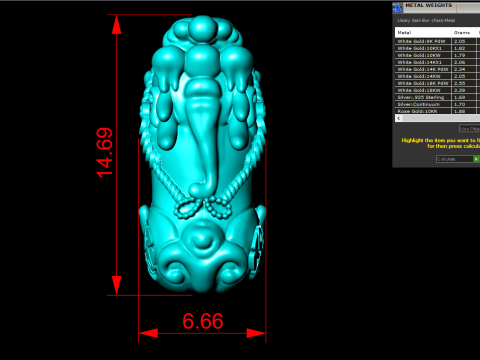Viewport: 480px width, 360px height.
Task: Click the METAL WEIGHTS panel title
Action: click(x=429, y=5)
